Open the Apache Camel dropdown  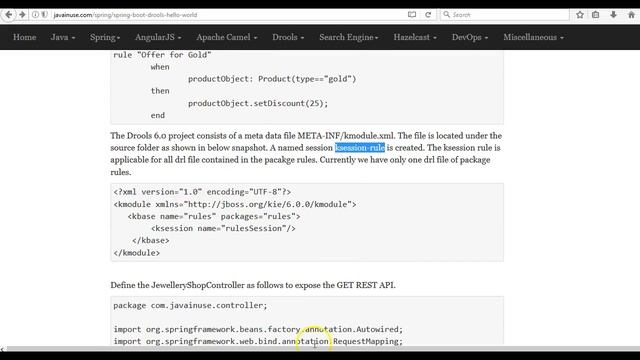(227, 37)
